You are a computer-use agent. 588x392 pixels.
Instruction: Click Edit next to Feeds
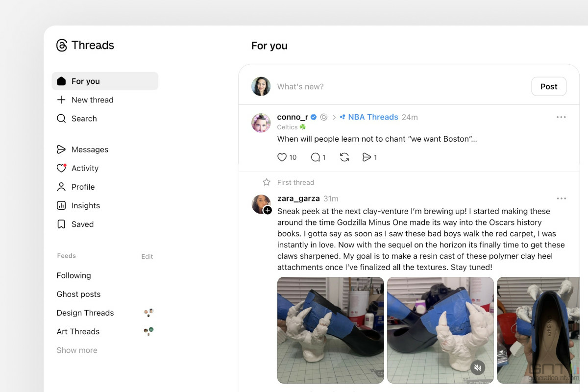[147, 256]
